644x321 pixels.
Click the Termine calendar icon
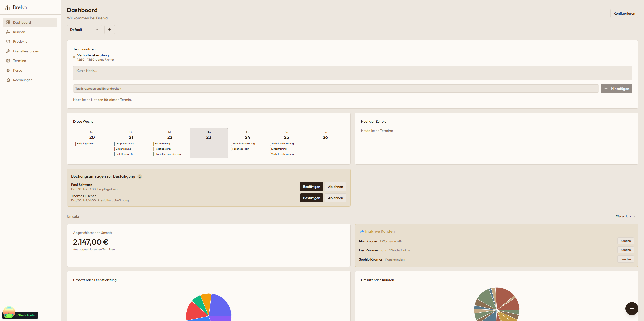[8, 61]
